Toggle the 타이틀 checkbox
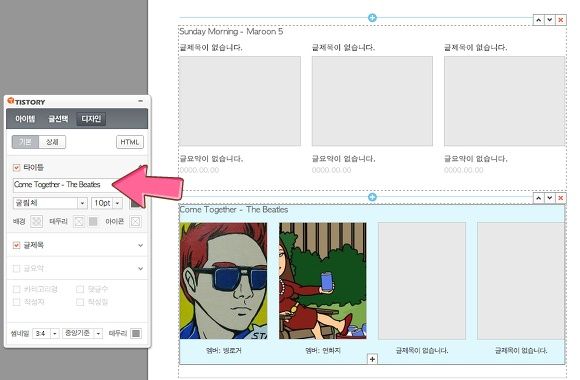 pos(16,168)
